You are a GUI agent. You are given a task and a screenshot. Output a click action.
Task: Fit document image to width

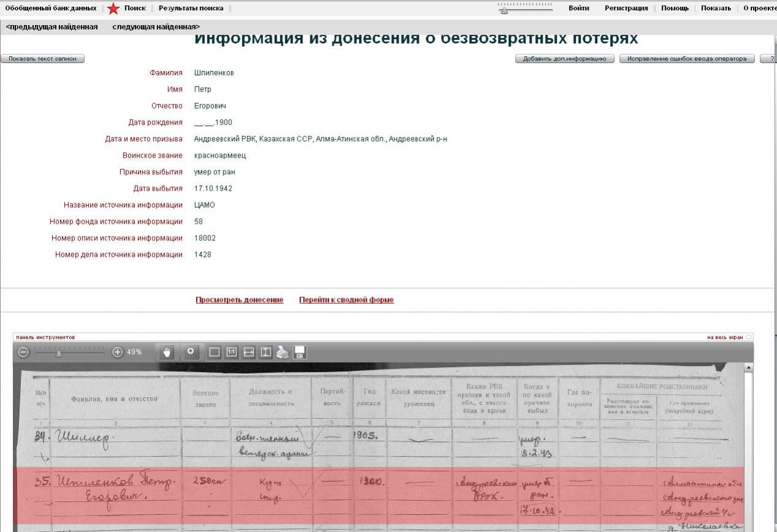[249, 352]
